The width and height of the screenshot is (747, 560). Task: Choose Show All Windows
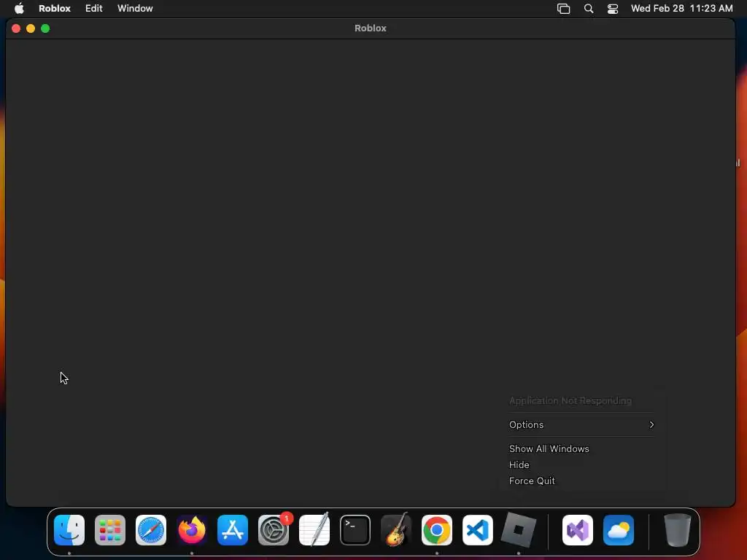click(549, 448)
